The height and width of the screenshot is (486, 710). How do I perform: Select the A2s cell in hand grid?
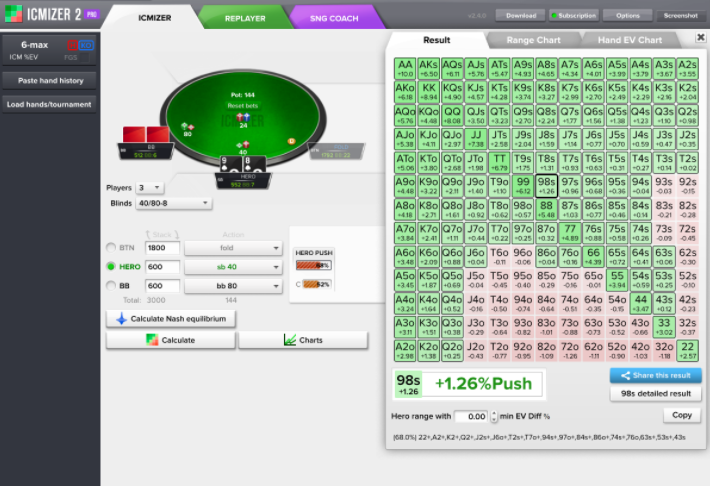pyautogui.click(x=687, y=68)
